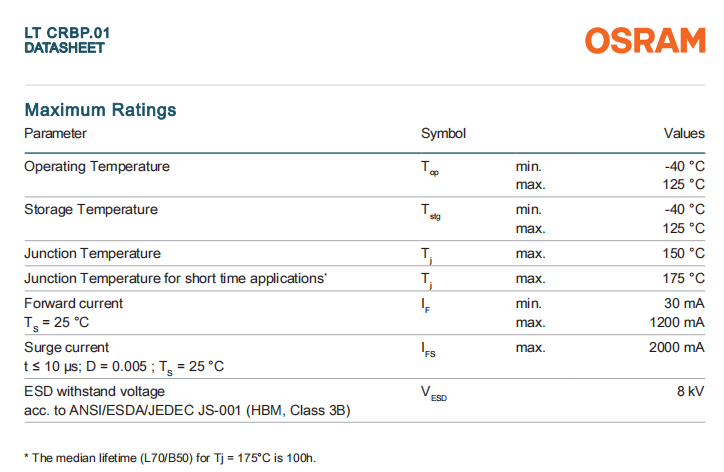
Task: Click the OSRAM logo
Action: coord(645,41)
